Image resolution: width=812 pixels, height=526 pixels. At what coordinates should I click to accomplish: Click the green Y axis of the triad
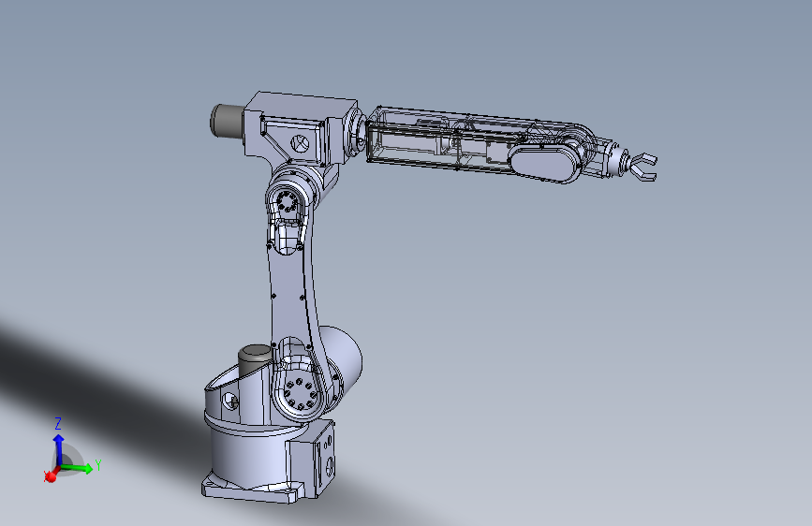click(x=78, y=469)
